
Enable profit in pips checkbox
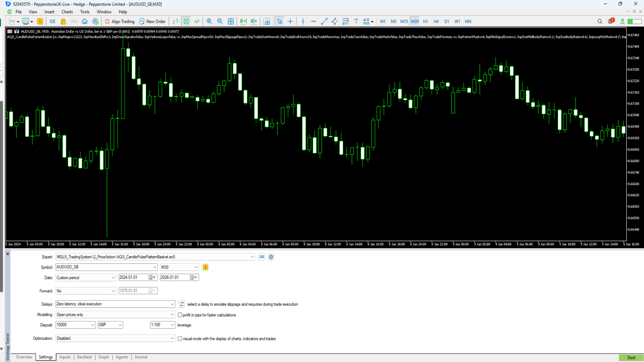[x=180, y=315]
